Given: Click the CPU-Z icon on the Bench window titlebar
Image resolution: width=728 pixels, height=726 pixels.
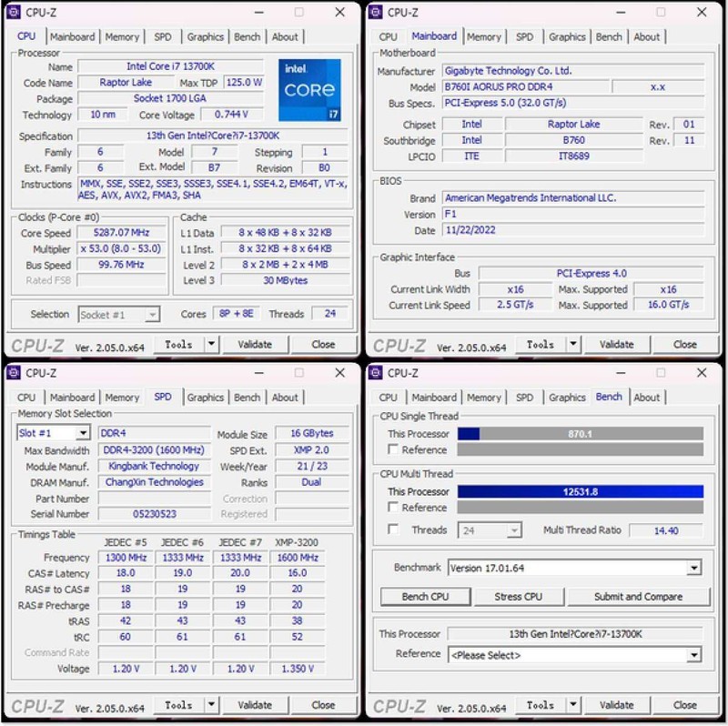Looking at the screenshot, I should coord(377,373).
